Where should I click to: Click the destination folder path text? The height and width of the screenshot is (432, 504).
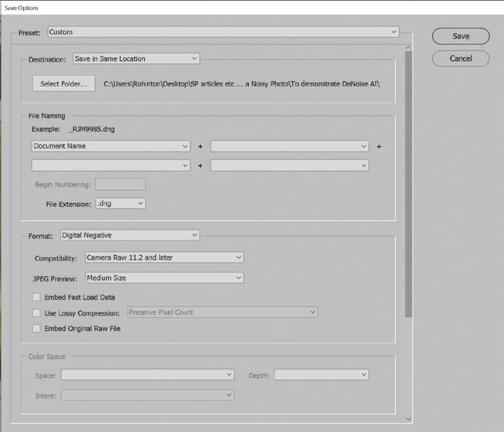242,84
